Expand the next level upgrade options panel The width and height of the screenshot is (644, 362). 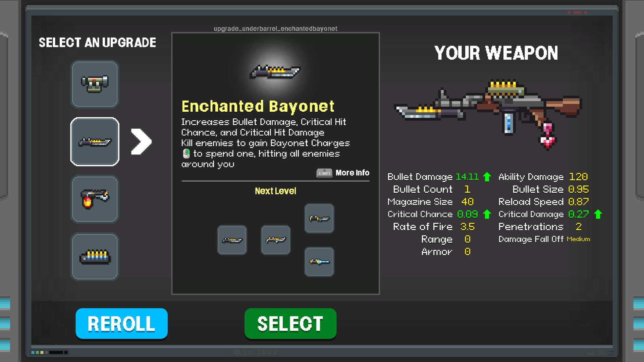click(275, 190)
